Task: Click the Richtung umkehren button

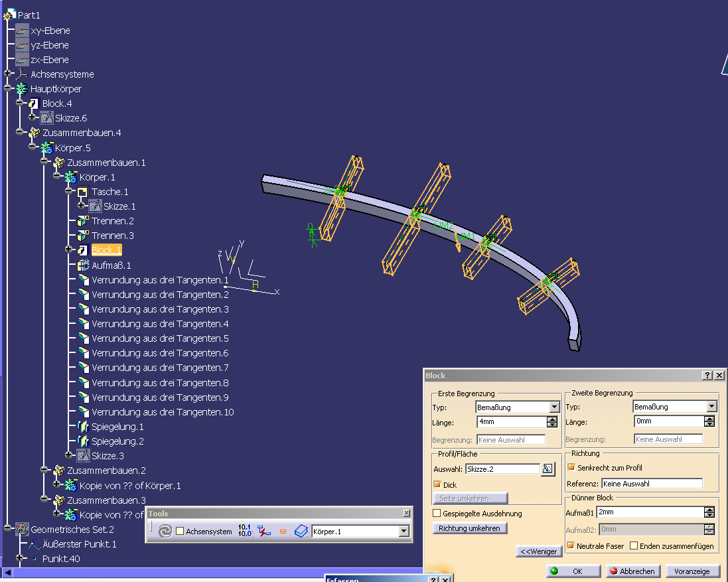Action: (470, 528)
